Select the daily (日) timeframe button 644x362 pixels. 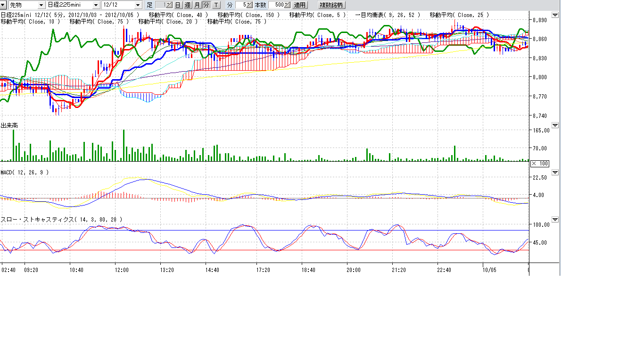click(178, 5)
